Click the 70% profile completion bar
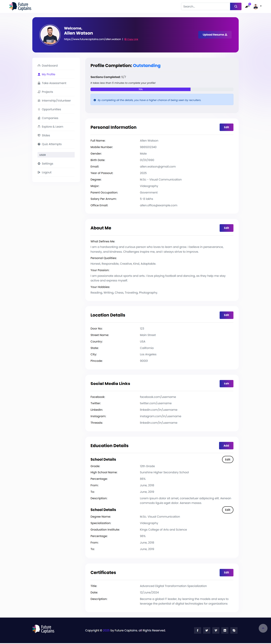 point(140,90)
